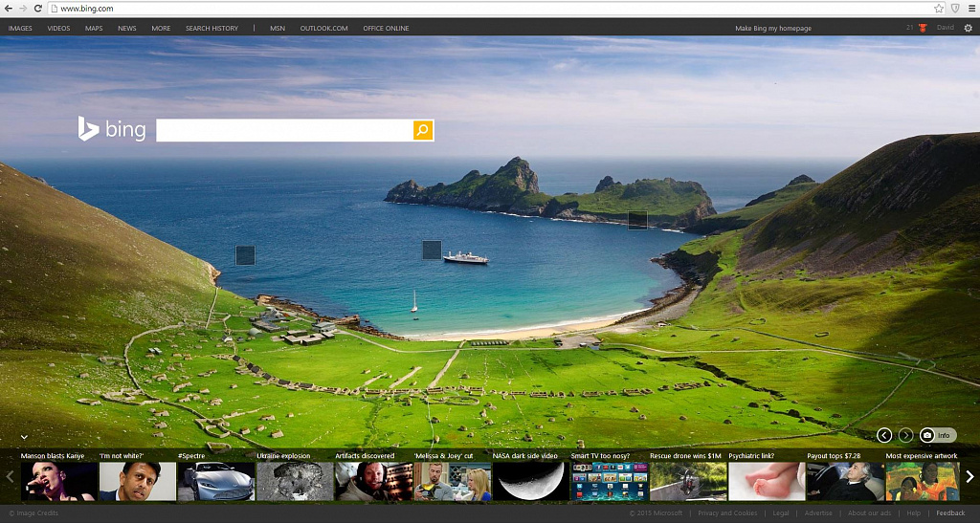980x523 pixels.
Task: Open the Help footer link
Action: point(914,513)
